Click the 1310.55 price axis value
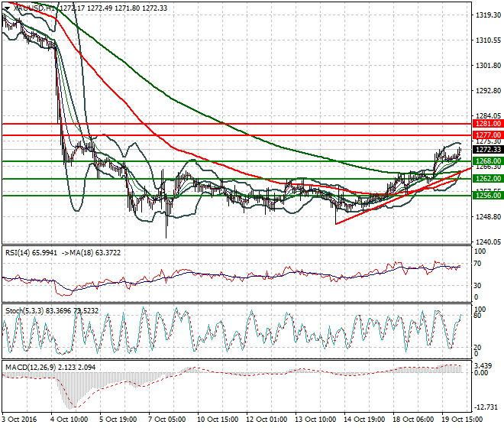Screen dimensions: 504x428 click(x=488, y=41)
